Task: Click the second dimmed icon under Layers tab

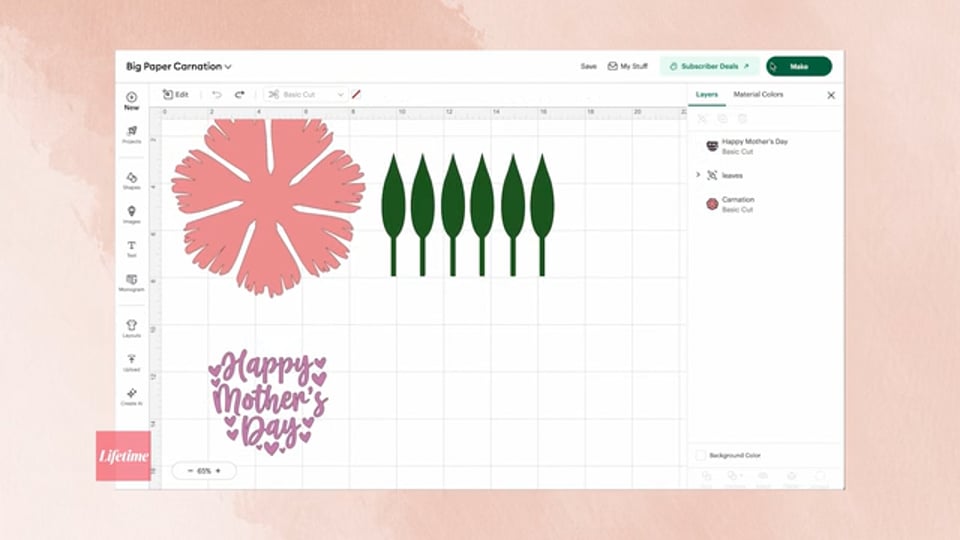Action: coord(722,118)
